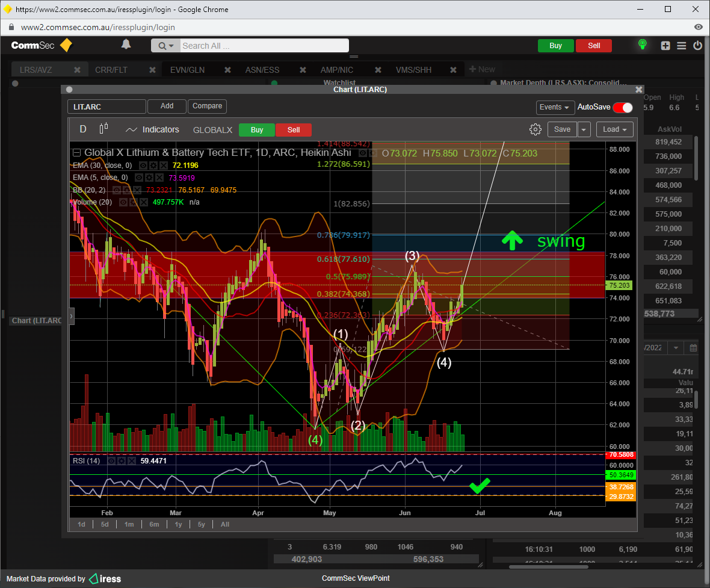Open the Save options dropdown arrow
This screenshot has width=710, height=588.
pyautogui.click(x=584, y=129)
